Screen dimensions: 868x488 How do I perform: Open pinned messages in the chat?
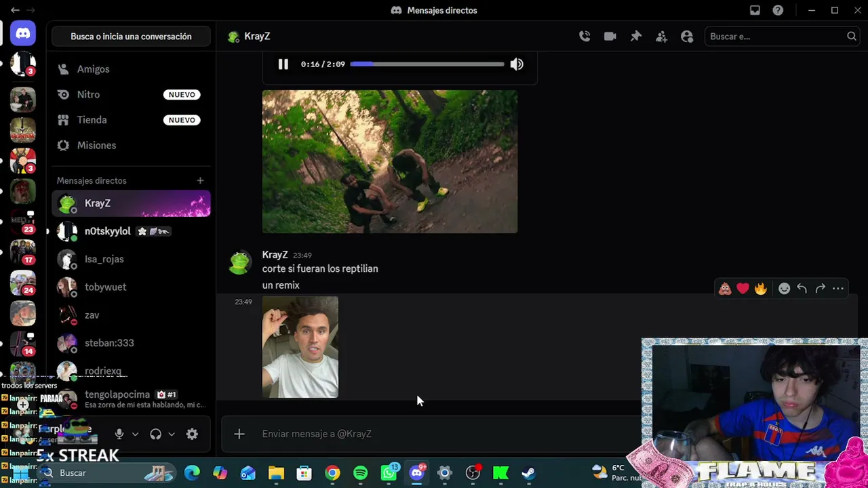(x=636, y=37)
